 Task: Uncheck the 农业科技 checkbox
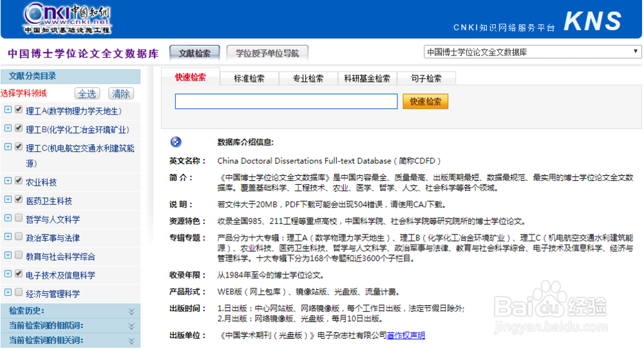[19, 180]
